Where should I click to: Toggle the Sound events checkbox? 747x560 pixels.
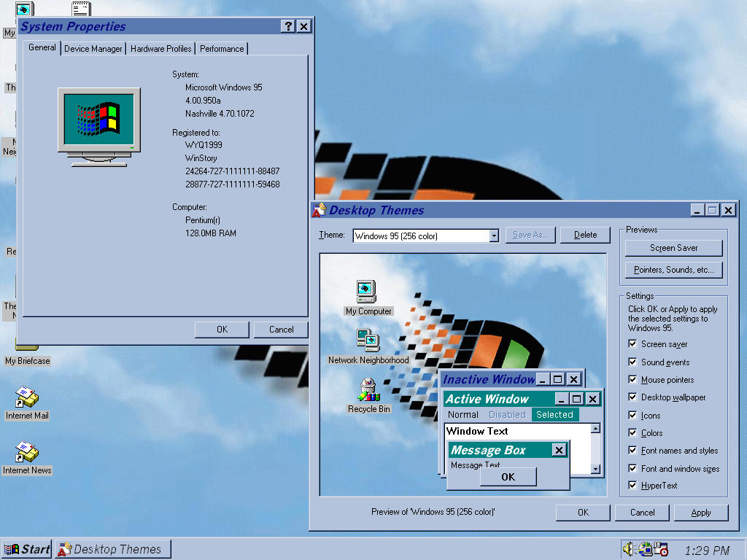tap(632, 362)
